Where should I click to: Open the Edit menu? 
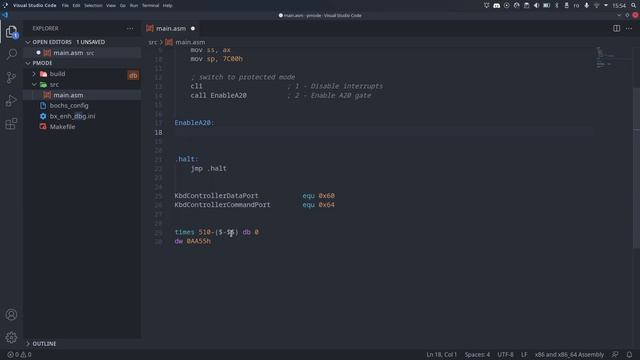tap(76, 6)
